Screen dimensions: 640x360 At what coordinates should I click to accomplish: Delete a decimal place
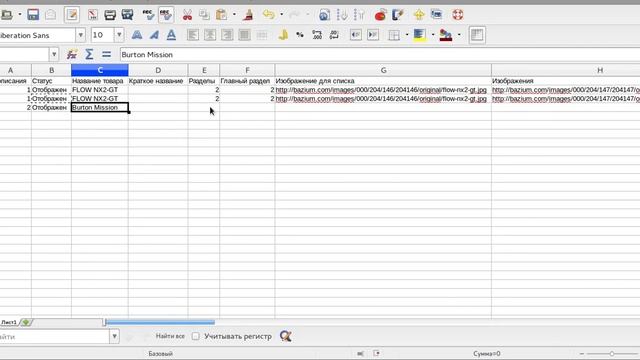(334, 35)
